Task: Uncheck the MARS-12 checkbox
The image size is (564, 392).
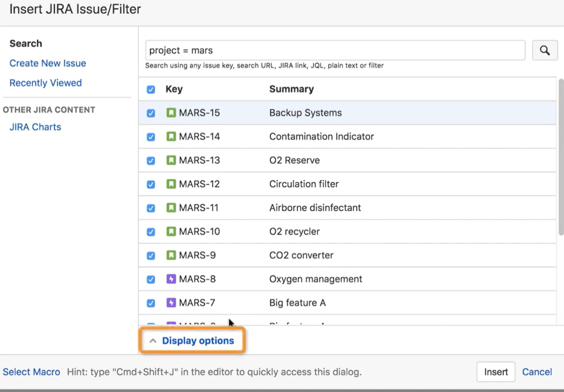Action: [151, 185]
